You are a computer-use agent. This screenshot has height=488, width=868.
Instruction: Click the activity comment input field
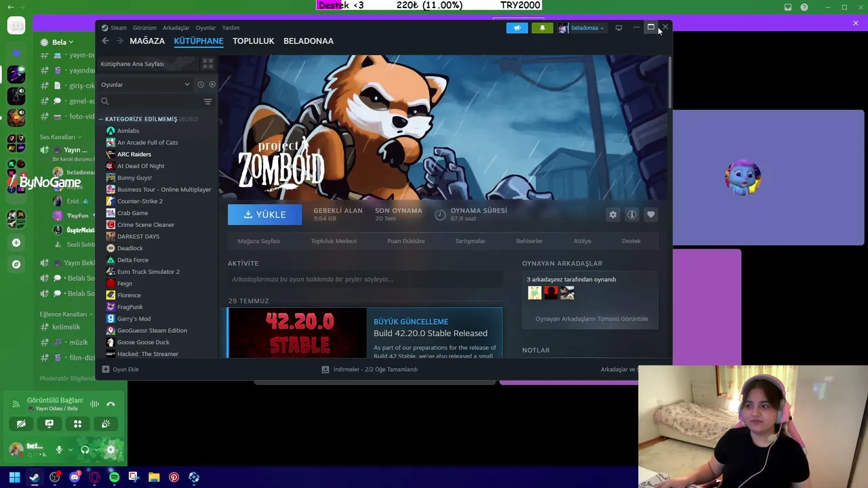(x=366, y=279)
